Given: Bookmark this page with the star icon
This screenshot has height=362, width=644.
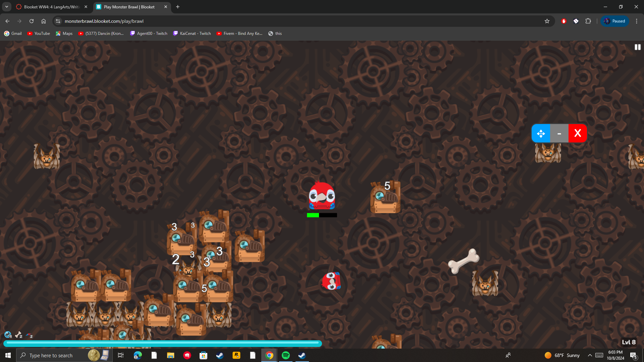Looking at the screenshot, I should coord(547,21).
